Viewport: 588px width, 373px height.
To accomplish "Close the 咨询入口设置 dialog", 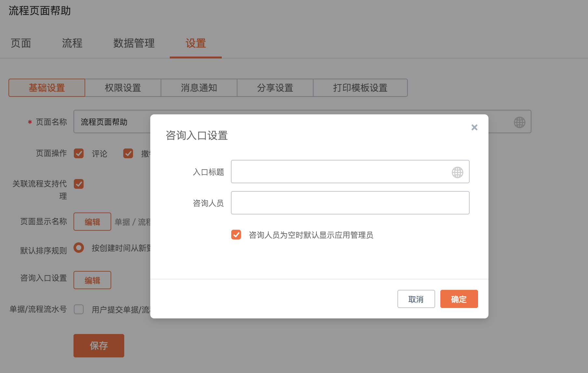I will pos(474,127).
